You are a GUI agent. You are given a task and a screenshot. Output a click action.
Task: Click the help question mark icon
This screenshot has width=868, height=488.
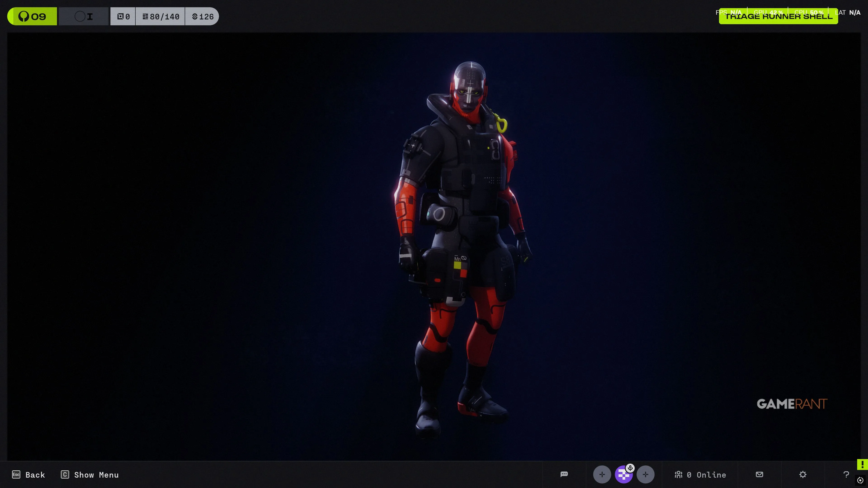846,474
